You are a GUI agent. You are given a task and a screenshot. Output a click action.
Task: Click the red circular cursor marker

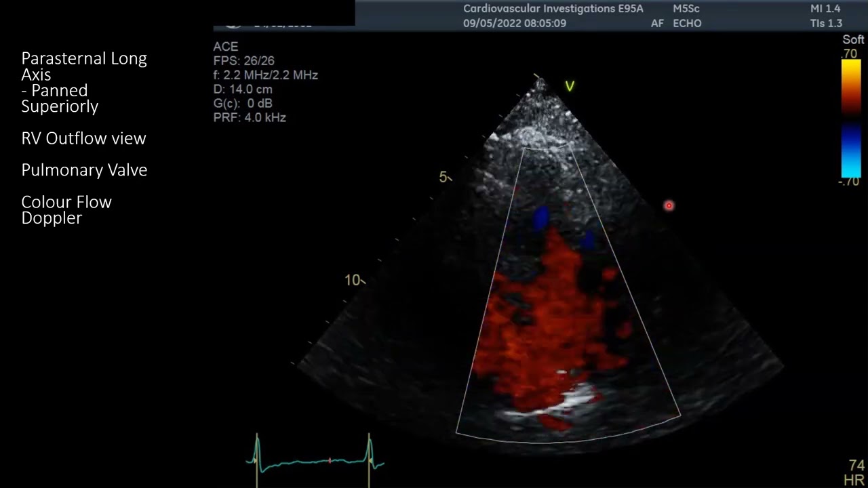(x=669, y=205)
